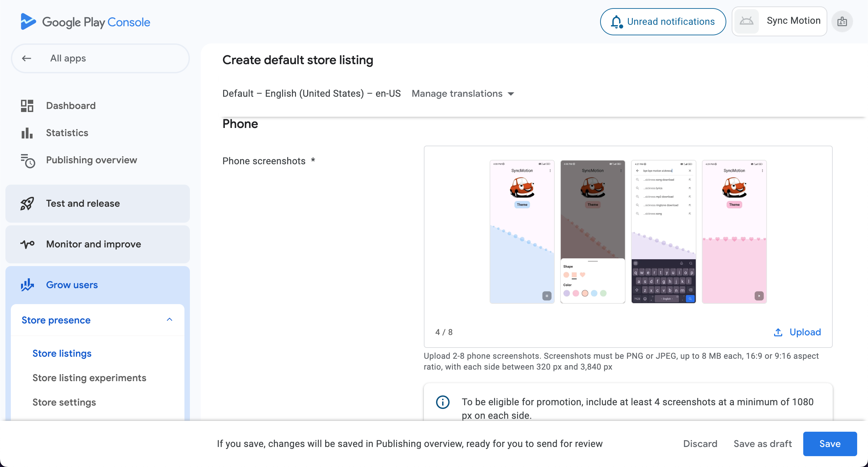This screenshot has height=467, width=868.
Task: Click the Grow users chart icon
Action: pyautogui.click(x=27, y=285)
